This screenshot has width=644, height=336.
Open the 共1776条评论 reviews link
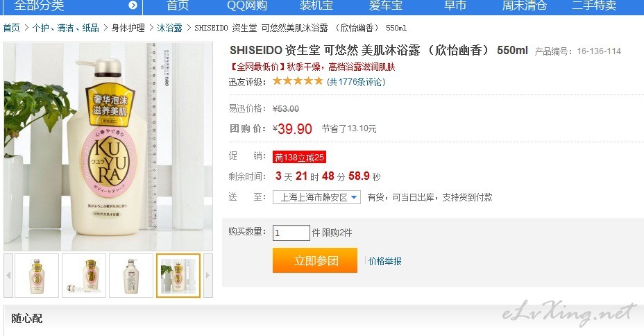coord(356,82)
